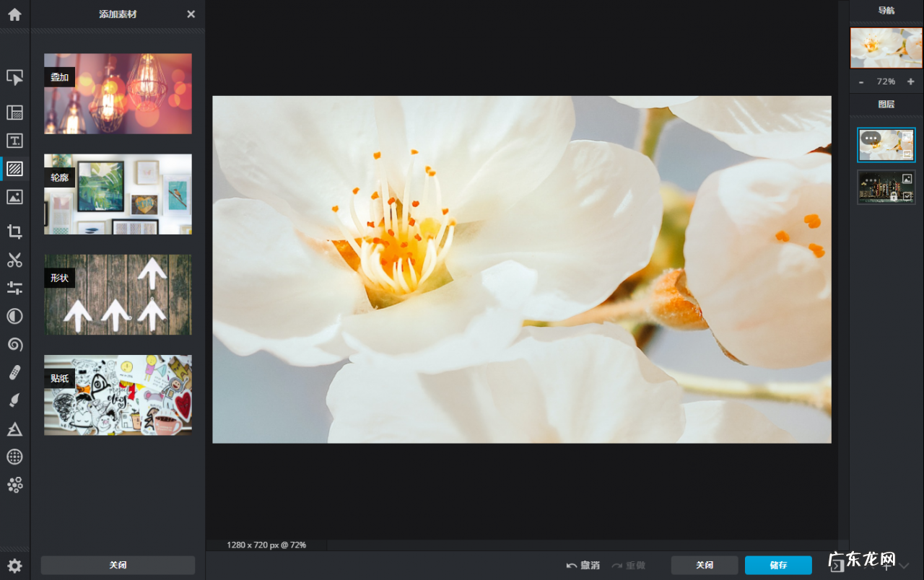Click the Home icon
924x580 pixels.
point(14,14)
